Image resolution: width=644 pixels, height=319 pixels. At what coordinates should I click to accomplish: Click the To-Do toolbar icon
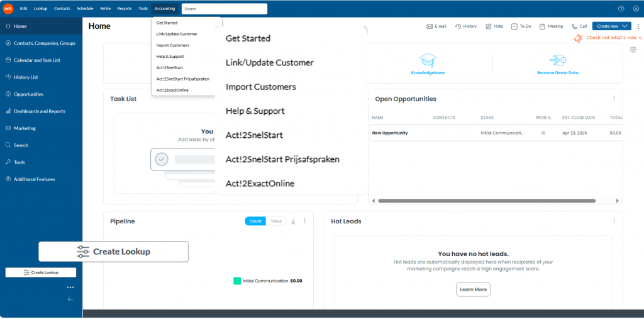(514, 26)
